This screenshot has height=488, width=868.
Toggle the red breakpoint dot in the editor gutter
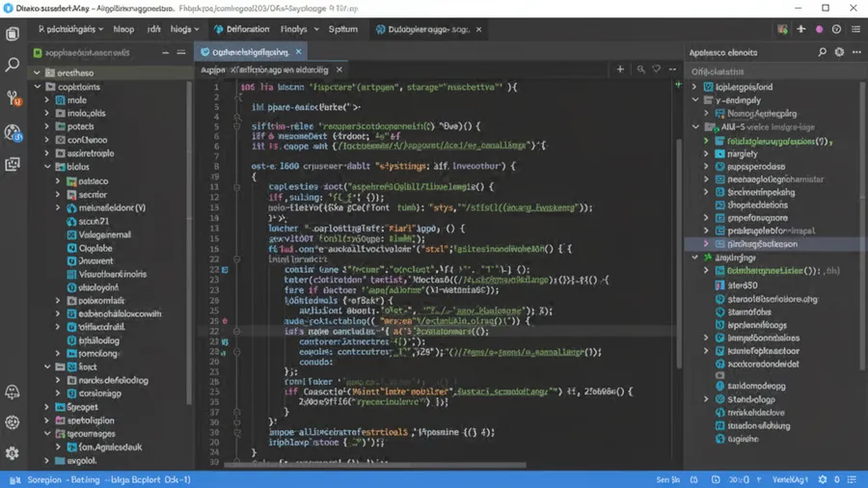point(225,321)
